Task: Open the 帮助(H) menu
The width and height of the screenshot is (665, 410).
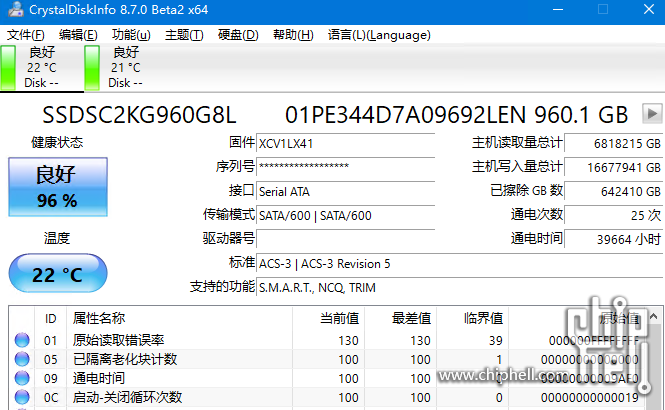Action: point(293,35)
